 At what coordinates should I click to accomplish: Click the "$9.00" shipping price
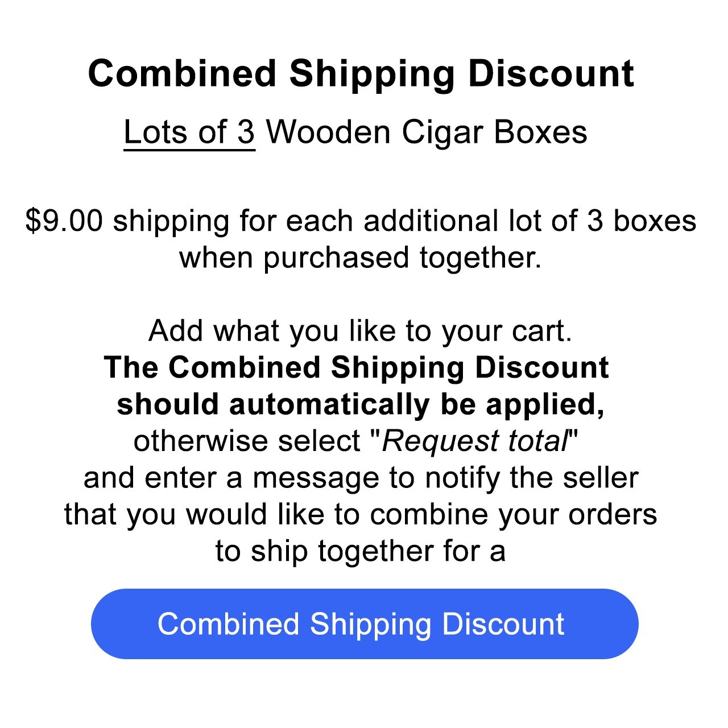(64, 221)
